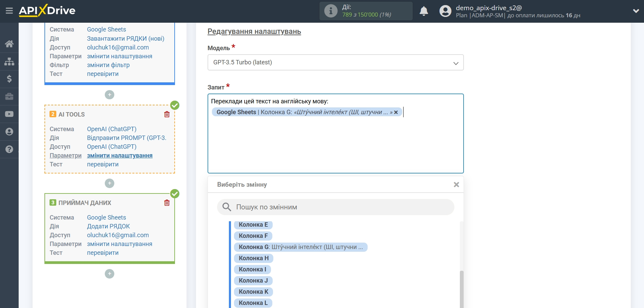The height and width of the screenshot is (308, 644).
Task: Click green checkmark on AI TOOLS block
Action: click(x=175, y=105)
